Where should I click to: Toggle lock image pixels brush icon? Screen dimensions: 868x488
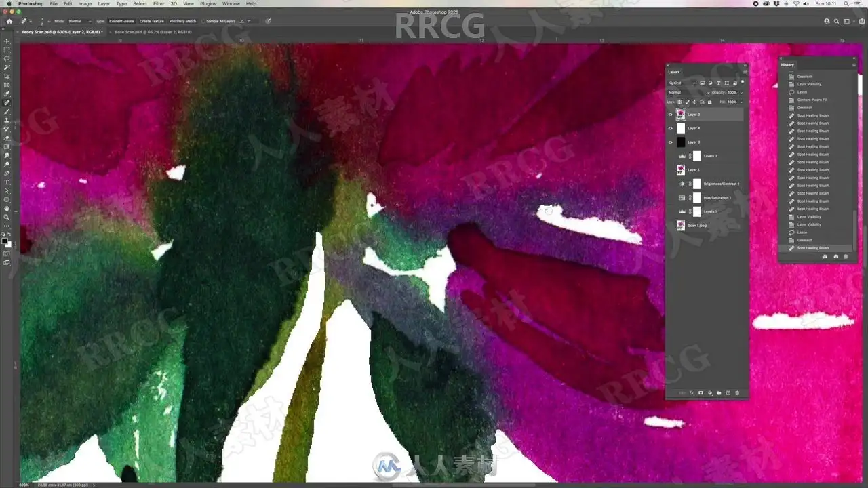[x=688, y=102]
